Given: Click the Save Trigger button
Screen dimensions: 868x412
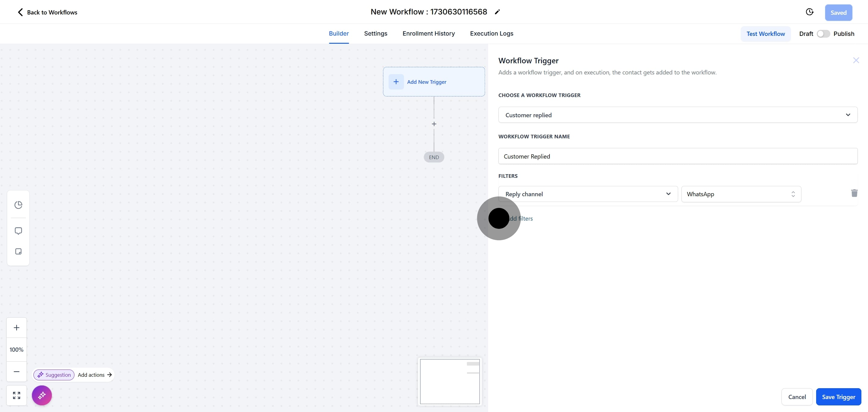Looking at the screenshot, I should 838,397.
